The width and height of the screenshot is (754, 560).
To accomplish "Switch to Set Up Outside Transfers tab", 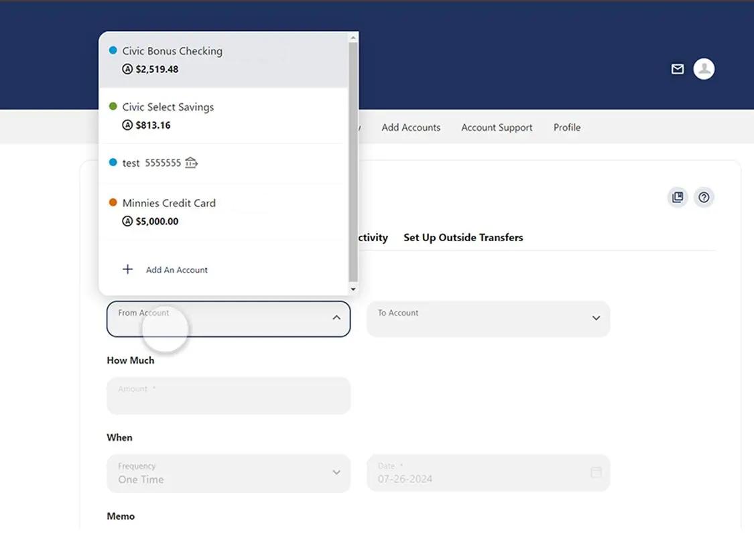I will 463,237.
